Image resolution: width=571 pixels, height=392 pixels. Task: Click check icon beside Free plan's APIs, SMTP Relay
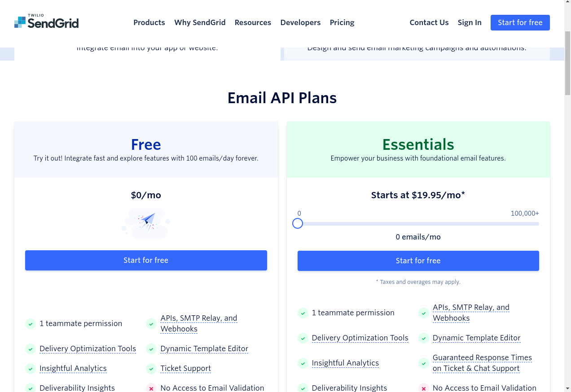(151, 324)
